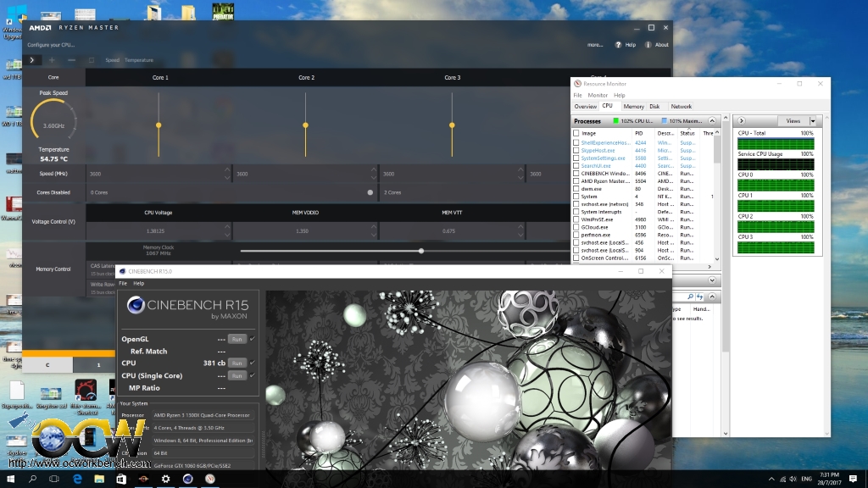Image resolution: width=868 pixels, height=488 pixels.
Task: Click more... link in Ryzen Master
Action: (x=595, y=45)
